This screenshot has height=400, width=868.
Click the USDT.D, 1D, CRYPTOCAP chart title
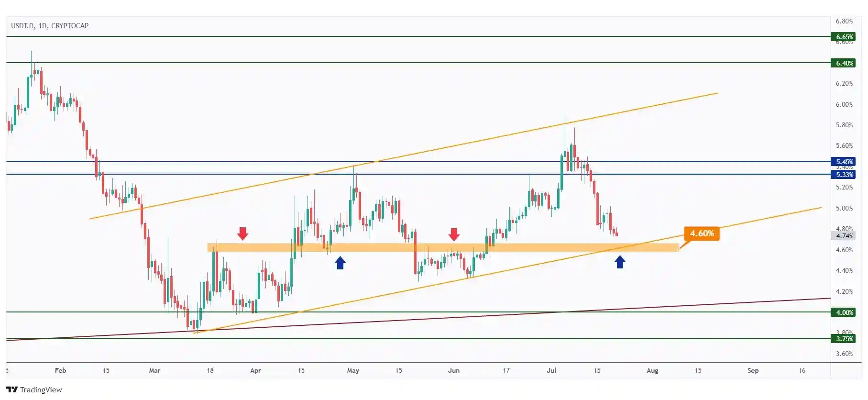(50, 26)
